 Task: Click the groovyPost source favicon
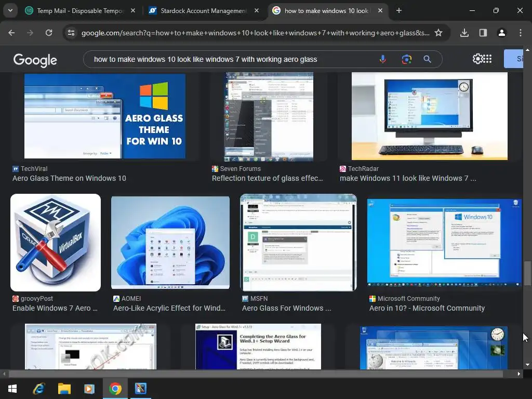click(x=15, y=299)
